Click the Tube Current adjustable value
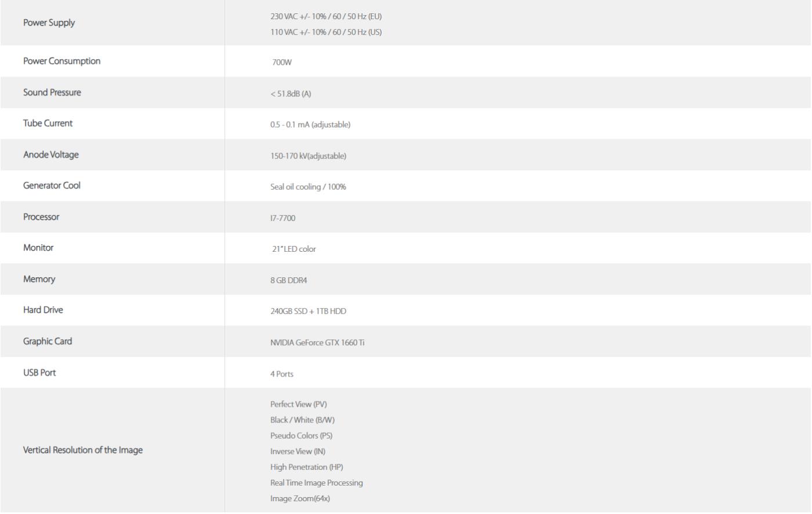This screenshot has height=514, width=812. point(310,125)
